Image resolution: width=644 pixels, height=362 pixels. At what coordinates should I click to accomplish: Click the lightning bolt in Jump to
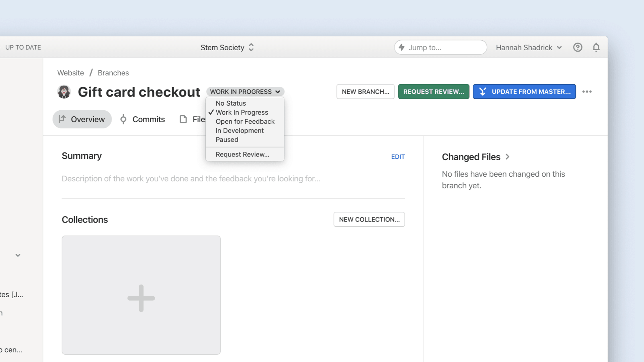(x=401, y=47)
